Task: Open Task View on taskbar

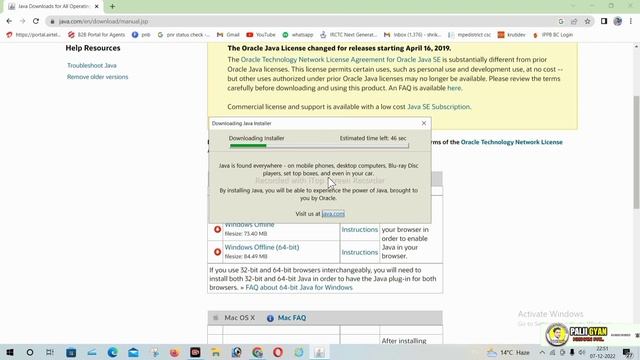Action: 50,352
